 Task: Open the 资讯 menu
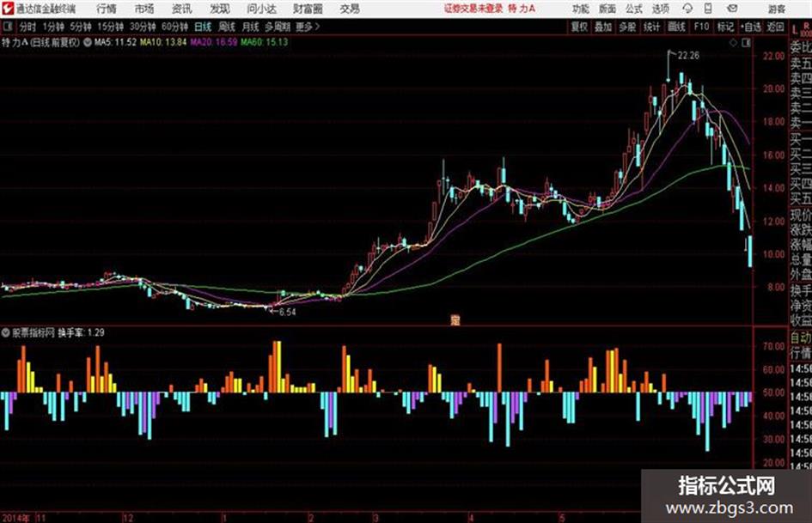pos(181,9)
